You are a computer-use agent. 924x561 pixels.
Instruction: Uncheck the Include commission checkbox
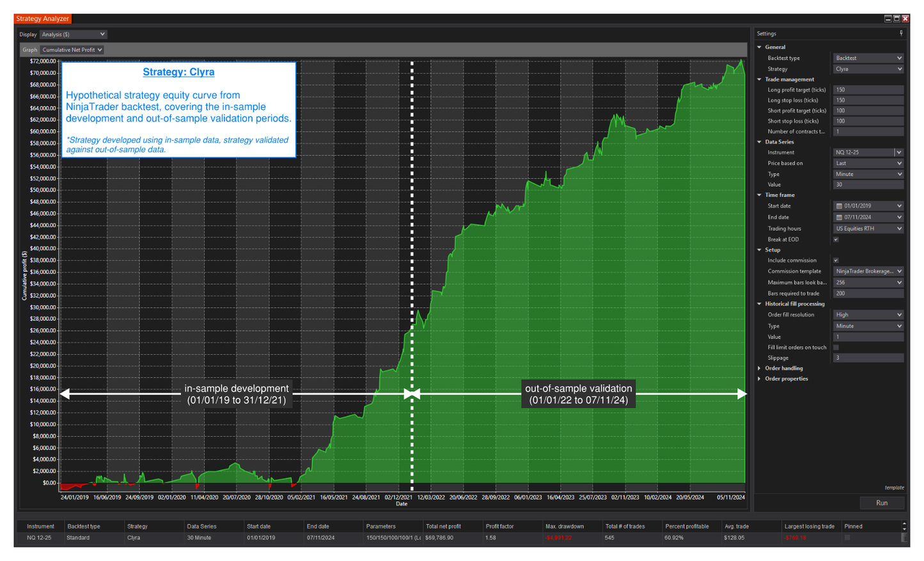pyautogui.click(x=836, y=260)
